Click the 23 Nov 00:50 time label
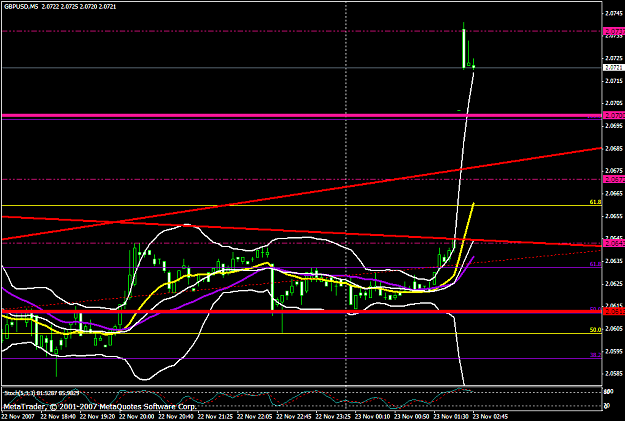 pos(411,416)
